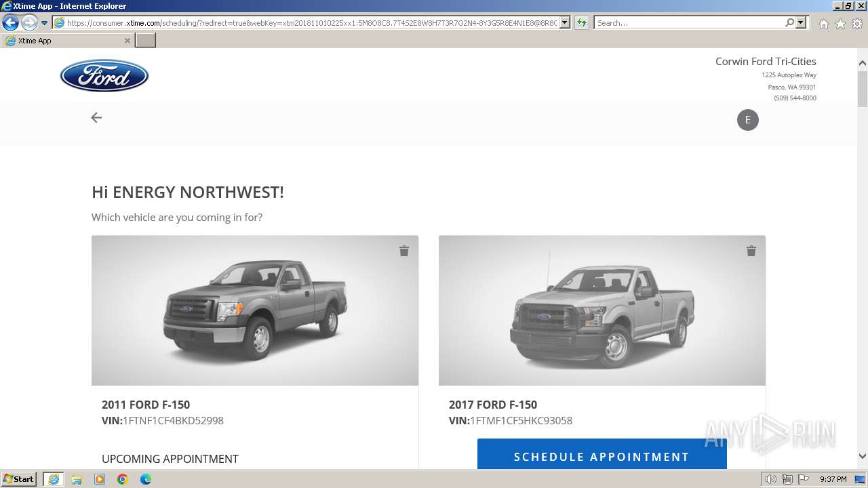
Task: Open search provider dropdown
Action: (x=802, y=23)
